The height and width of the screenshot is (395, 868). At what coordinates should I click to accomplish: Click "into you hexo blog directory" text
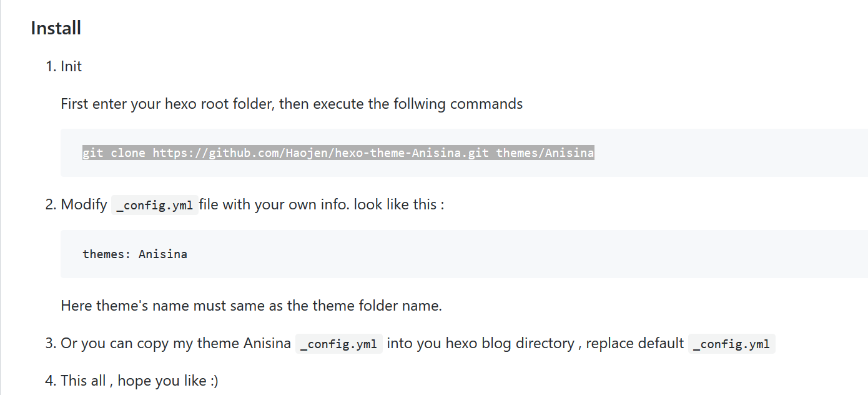[x=480, y=343]
